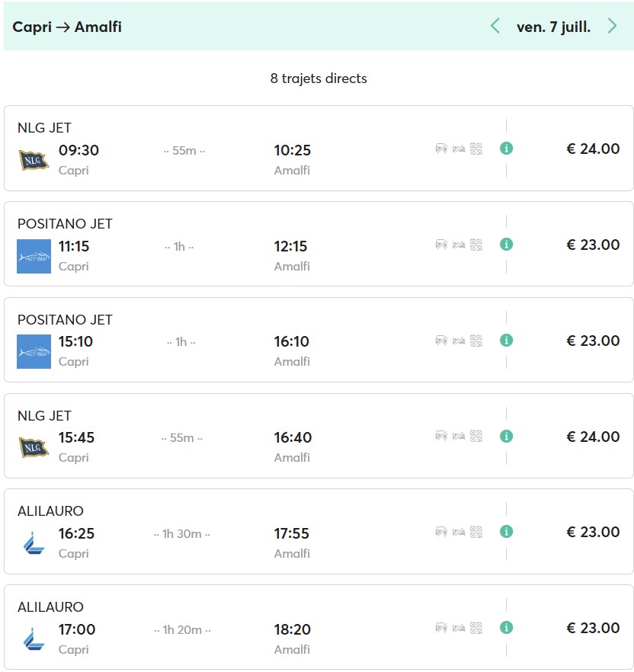Go to the next day with right chevron
This screenshot has height=672, width=634.
click(x=612, y=27)
